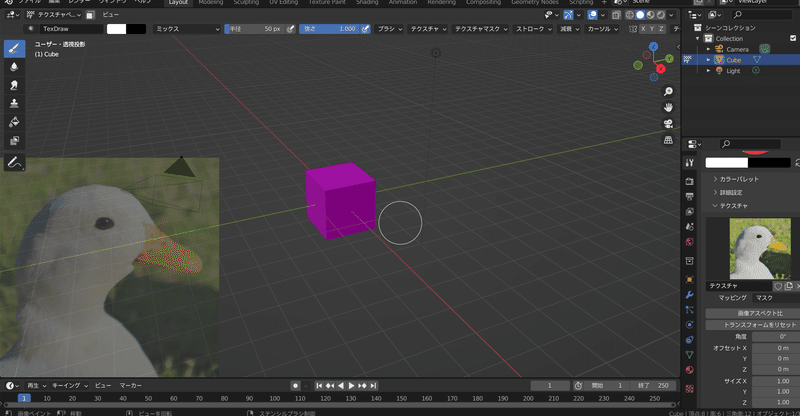
Task: Open blend mode ミックス dropdown
Action: [x=187, y=29]
